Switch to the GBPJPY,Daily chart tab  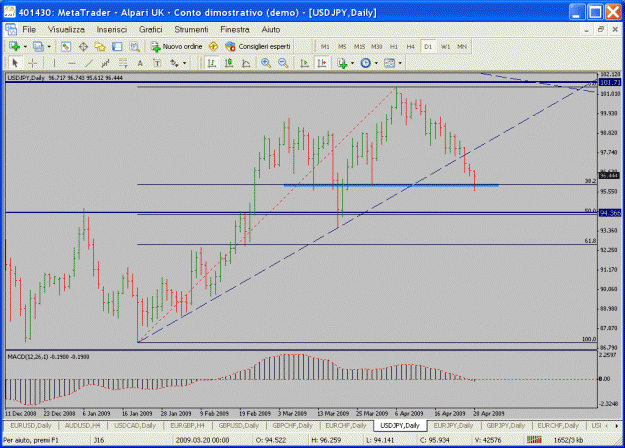[x=506, y=426]
